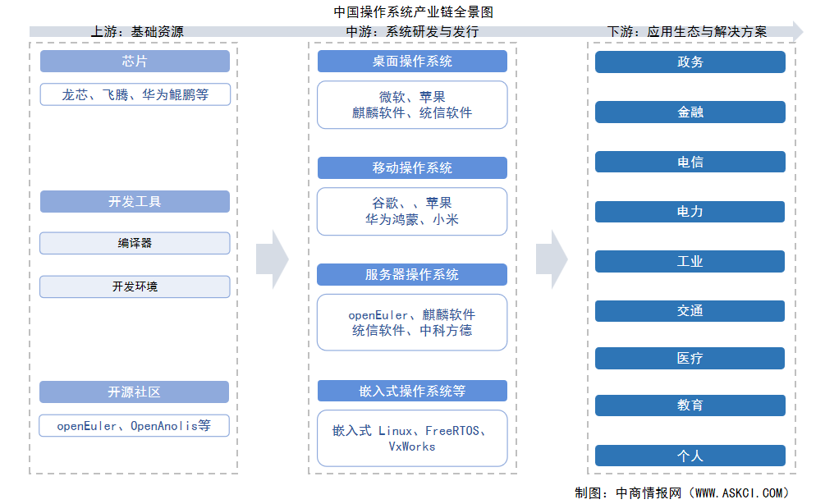This screenshot has height=504, width=825.
Task: Click the 工业 box
Action: (x=690, y=262)
